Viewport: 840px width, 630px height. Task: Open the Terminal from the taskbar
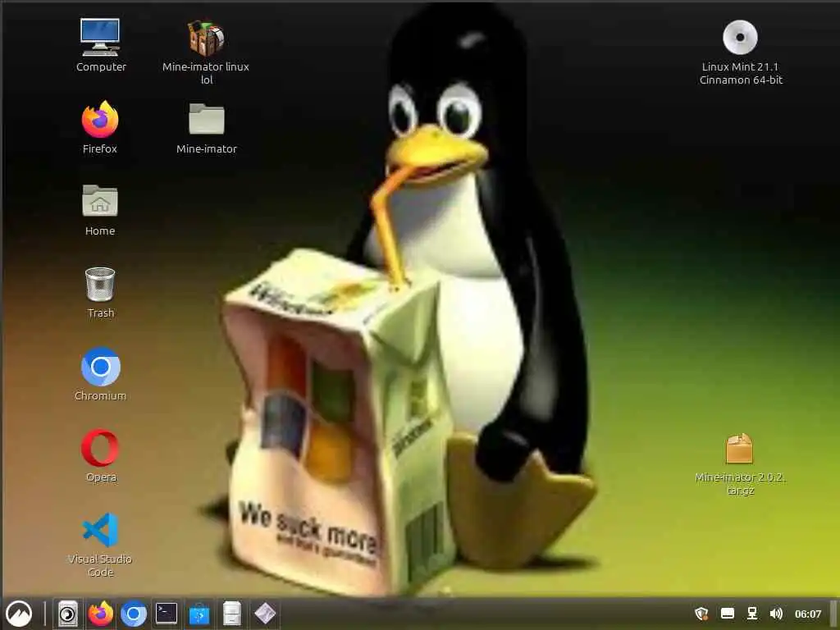[x=166, y=614]
